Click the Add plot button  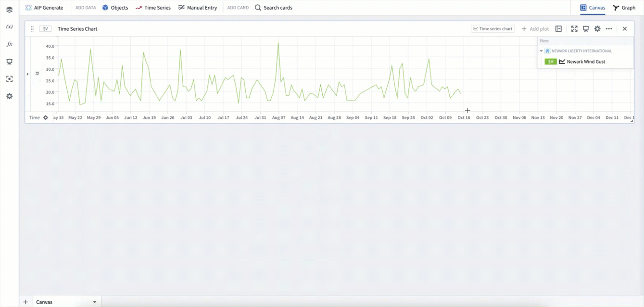coord(535,29)
